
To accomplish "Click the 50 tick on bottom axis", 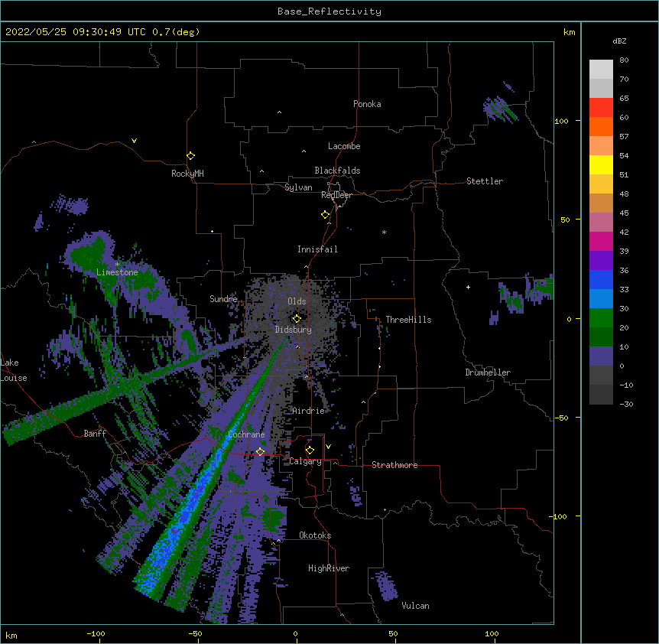I will [x=393, y=634].
